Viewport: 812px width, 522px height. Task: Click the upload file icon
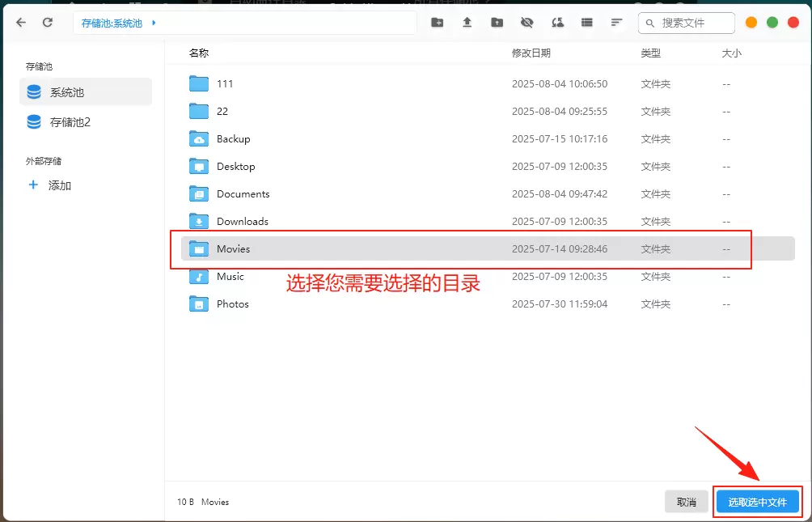click(467, 23)
